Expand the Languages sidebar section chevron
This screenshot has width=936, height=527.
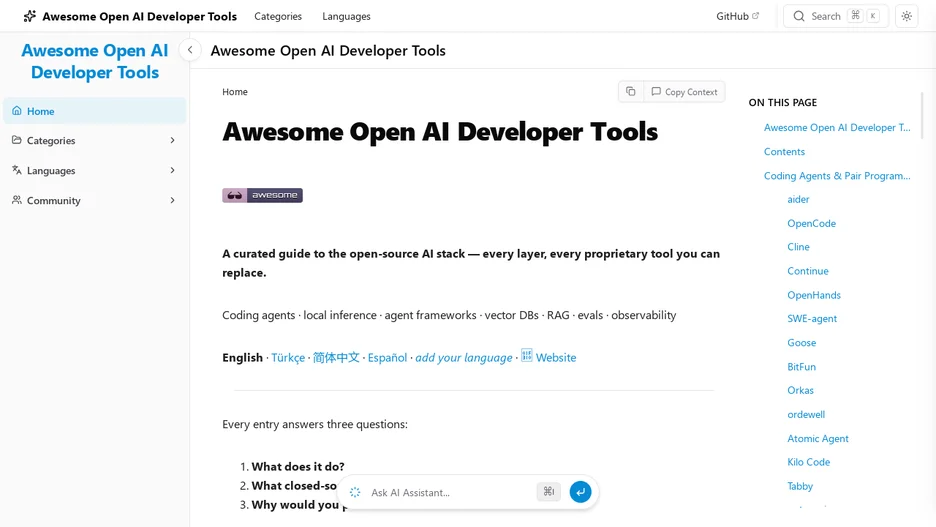coord(173,170)
